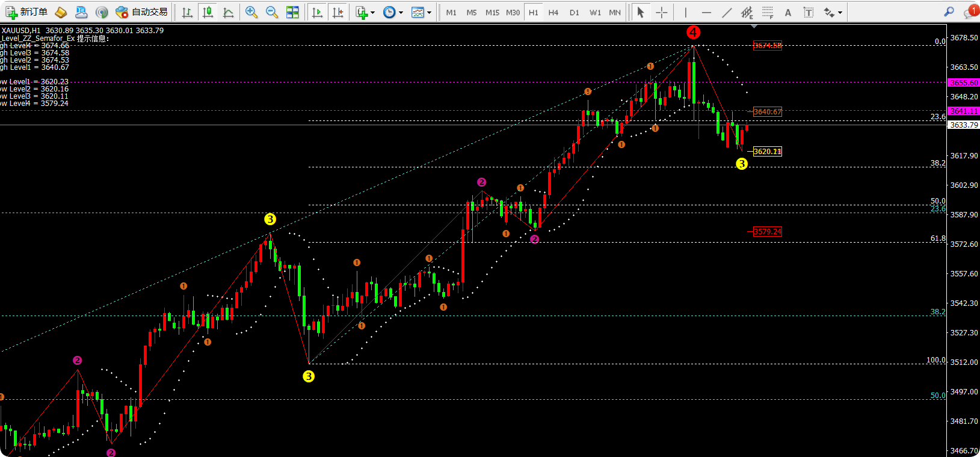Select the horizontal line drawing tool
This screenshot has height=457, width=980.
706,12
